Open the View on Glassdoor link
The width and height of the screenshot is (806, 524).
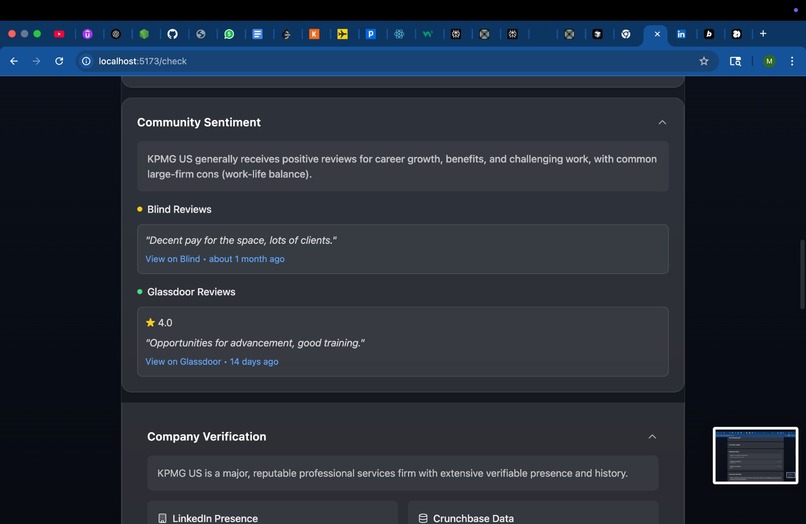(x=183, y=362)
